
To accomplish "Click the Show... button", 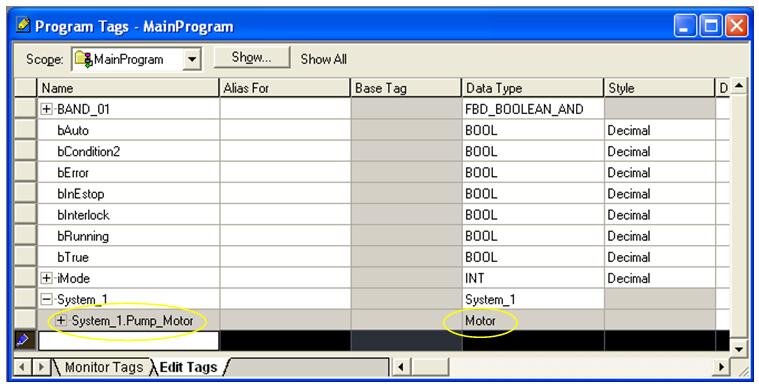I will point(252,58).
